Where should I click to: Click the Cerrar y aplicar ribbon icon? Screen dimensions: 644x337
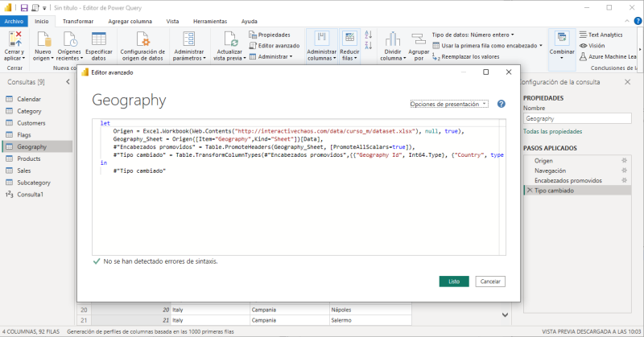coord(15,39)
